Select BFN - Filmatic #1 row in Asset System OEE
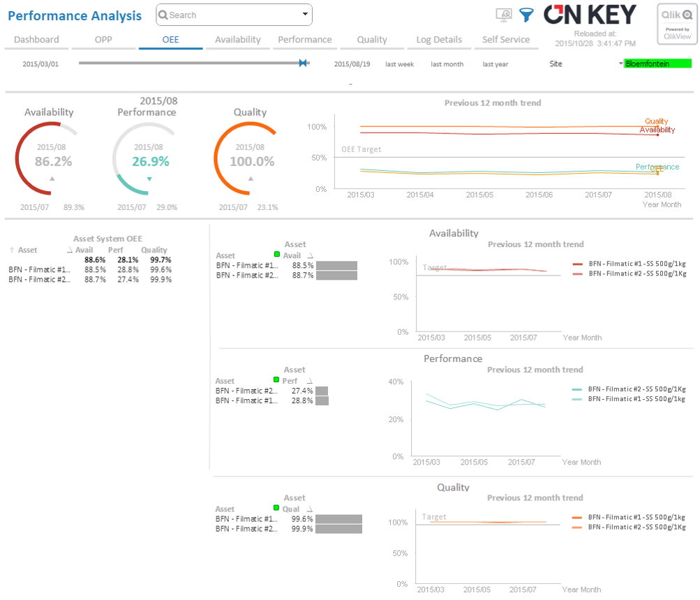This screenshot has width=700, height=600. tap(90, 269)
